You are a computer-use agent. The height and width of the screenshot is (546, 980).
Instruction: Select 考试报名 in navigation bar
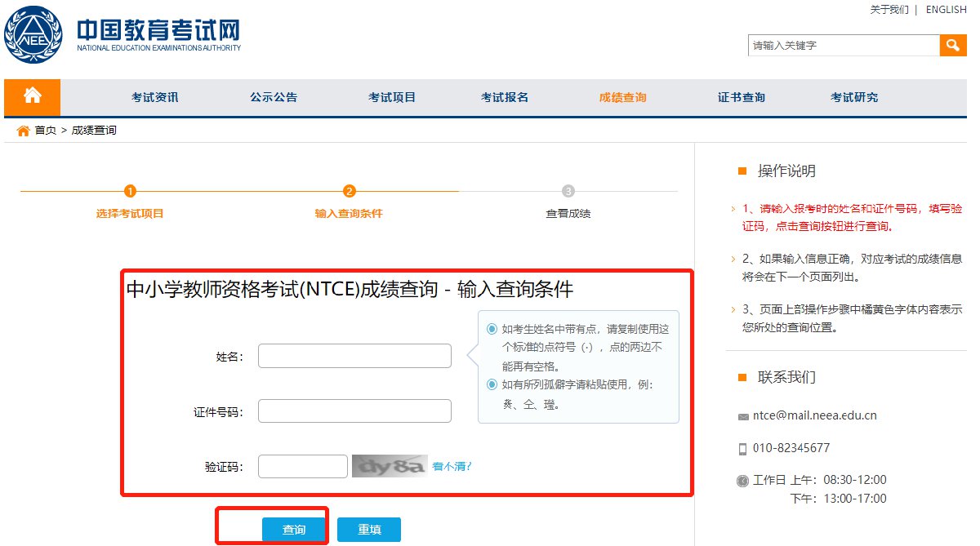click(505, 98)
